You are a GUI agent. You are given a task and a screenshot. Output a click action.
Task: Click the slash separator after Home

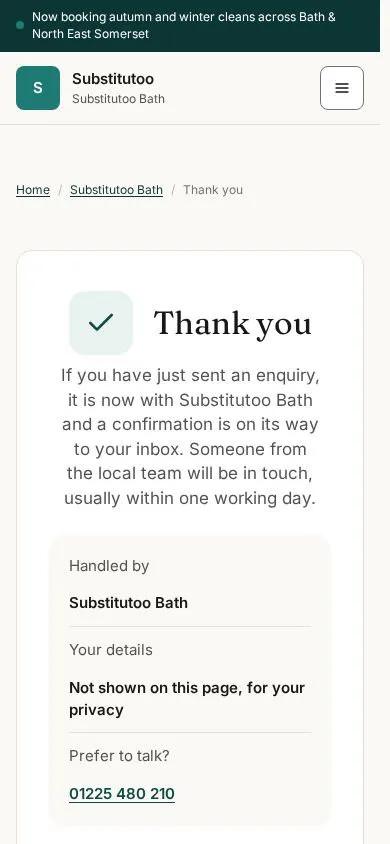60,190
